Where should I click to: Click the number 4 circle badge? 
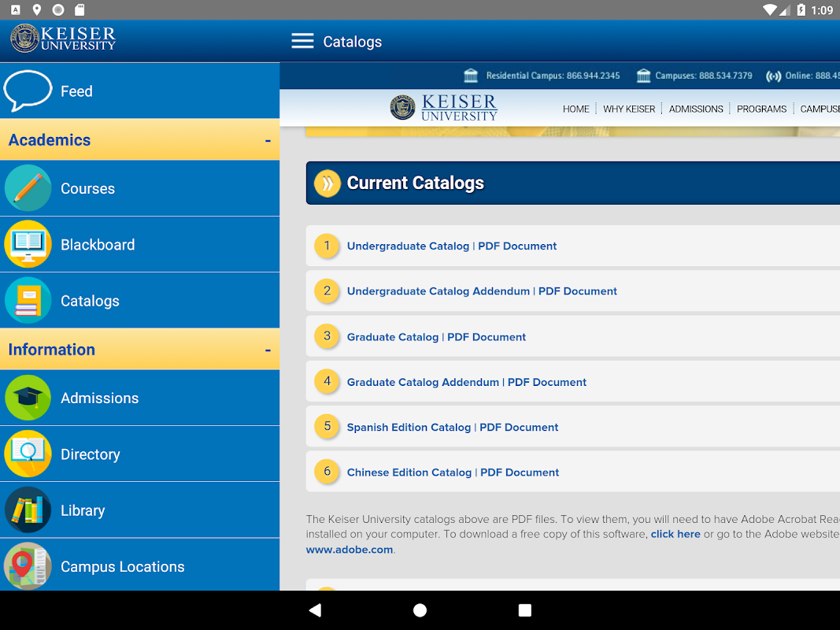(x=327, y=381)
